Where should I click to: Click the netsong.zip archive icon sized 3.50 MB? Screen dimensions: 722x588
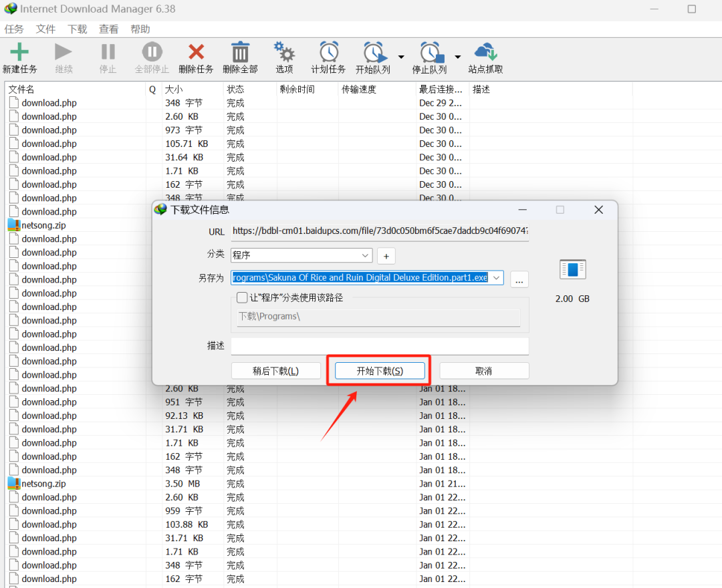click(14, 484)
